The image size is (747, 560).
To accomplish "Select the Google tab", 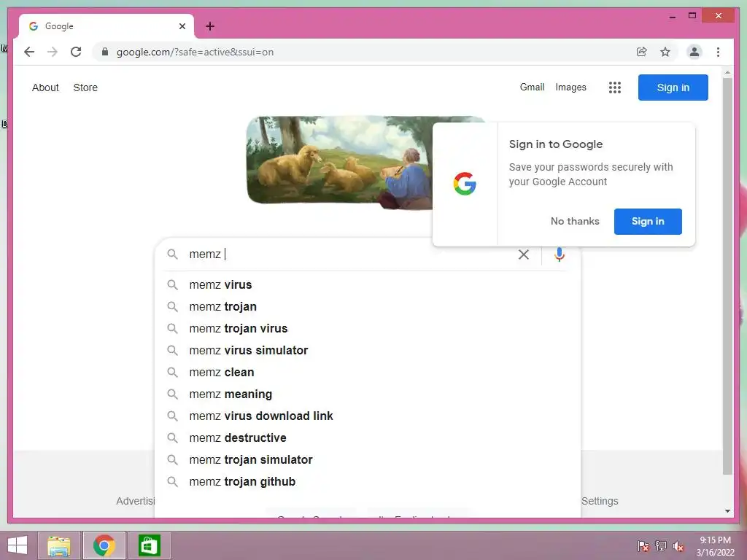I will [x=107, y=26].
